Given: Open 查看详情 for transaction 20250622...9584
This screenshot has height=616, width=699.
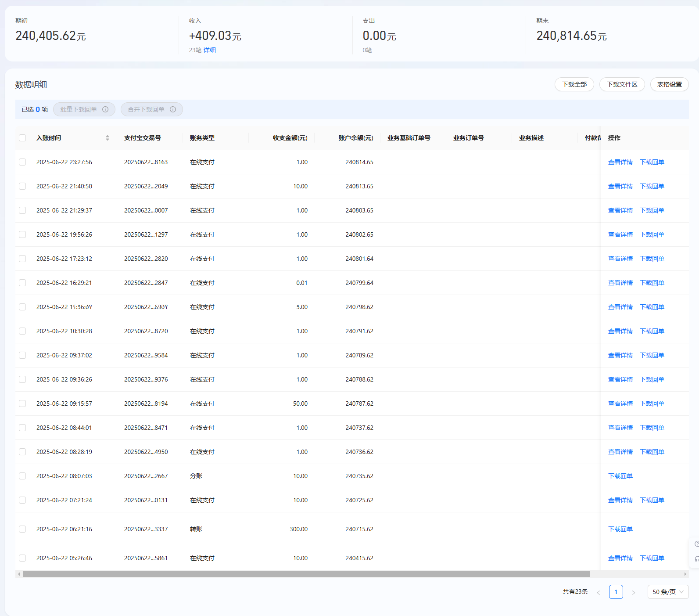Looking at the screenshot, I should [x=620, y=355].
